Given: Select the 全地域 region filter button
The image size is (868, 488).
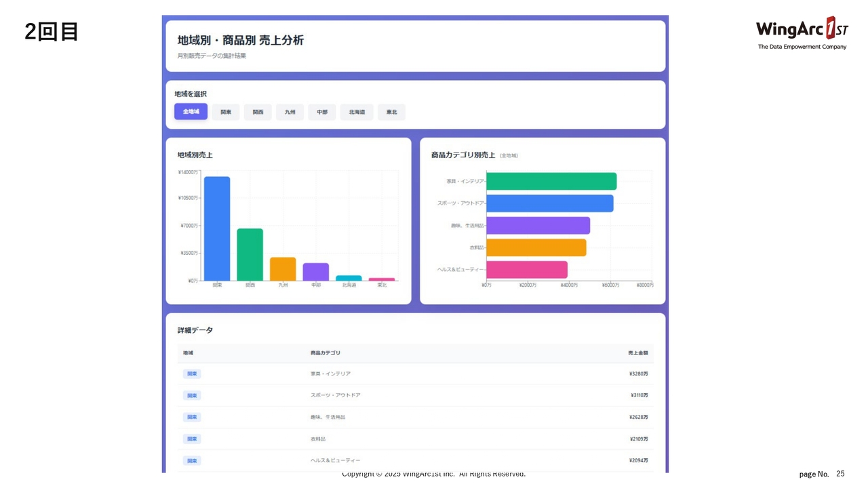Looking at the screenshot, I should [x=191, y=112].
